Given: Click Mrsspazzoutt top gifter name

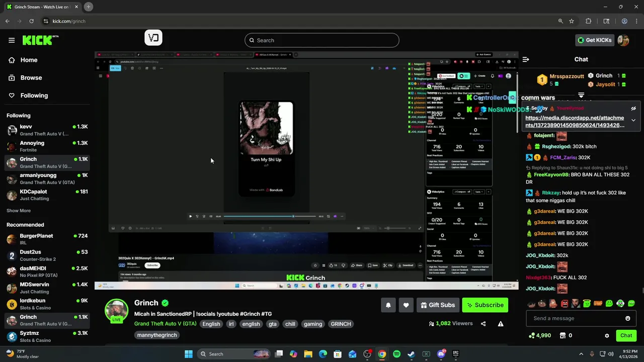Looking at the screenshot, I should click(x=567, y=76).
